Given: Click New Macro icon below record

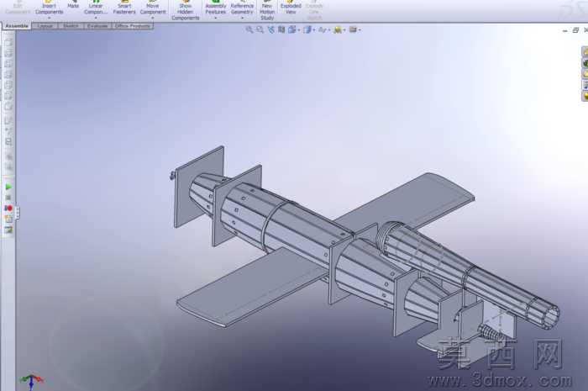Looking at the screenshot, I should [8, 219].
